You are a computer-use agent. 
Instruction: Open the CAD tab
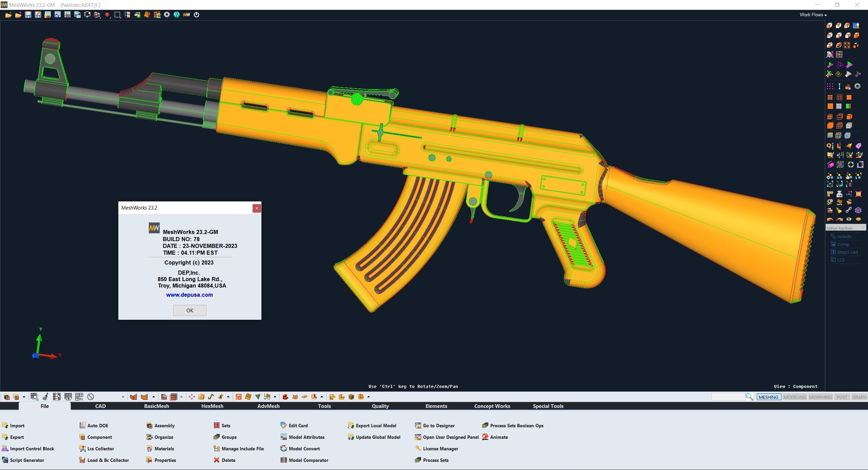100,406
